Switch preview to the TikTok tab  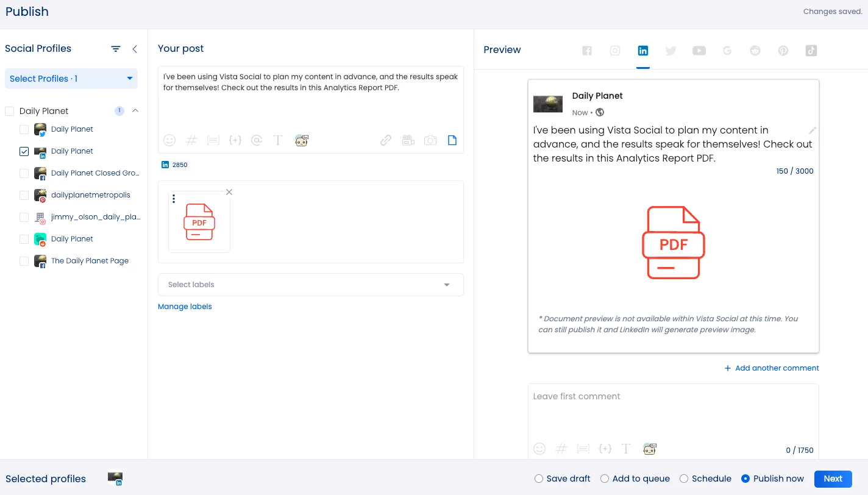coord(811,51)
